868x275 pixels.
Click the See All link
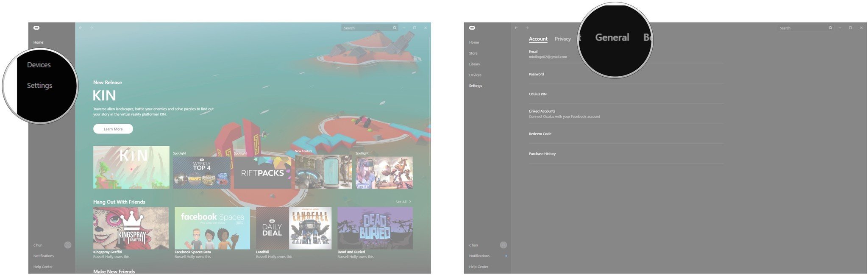[x=401, y=202]
